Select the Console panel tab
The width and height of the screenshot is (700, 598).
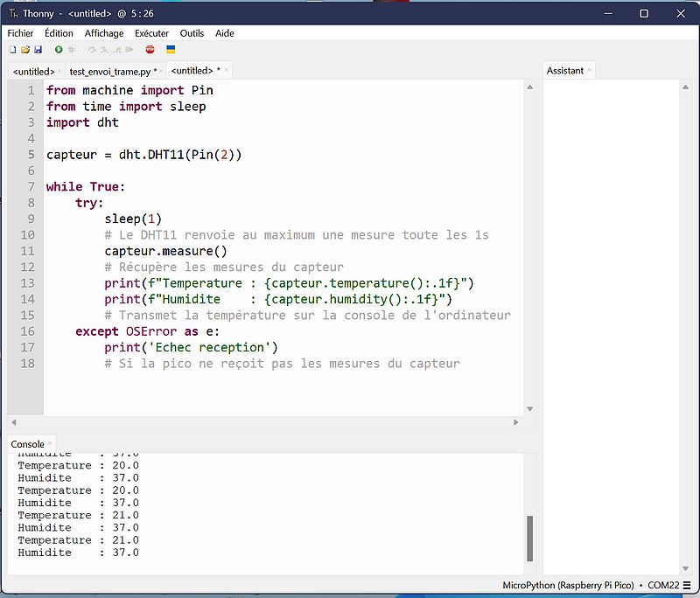[27, 444]
